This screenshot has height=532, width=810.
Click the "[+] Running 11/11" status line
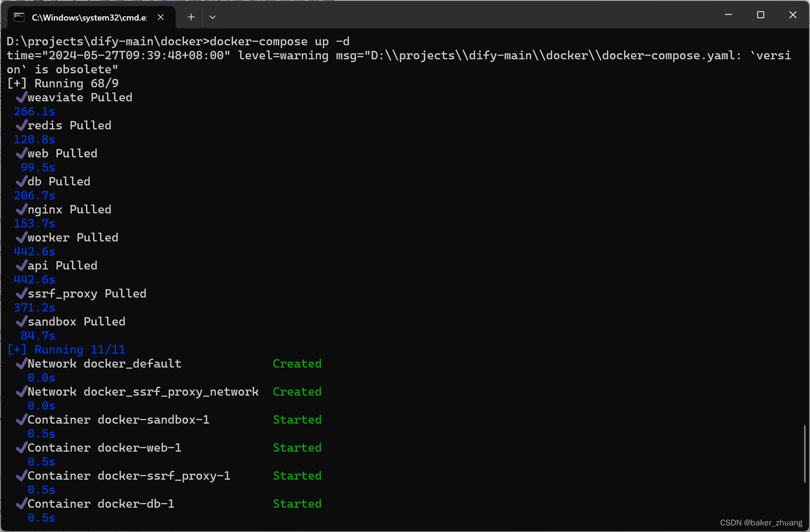(x=66, y=349)
